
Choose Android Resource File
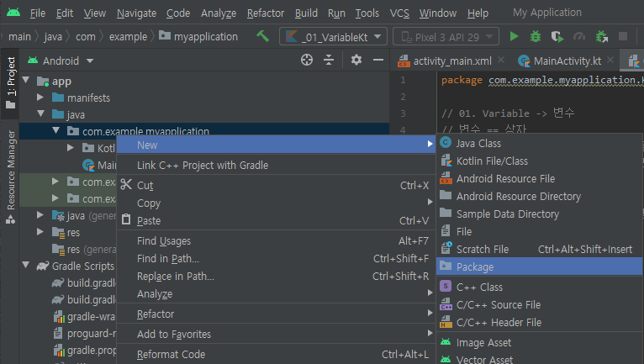[x=539, y=179]
